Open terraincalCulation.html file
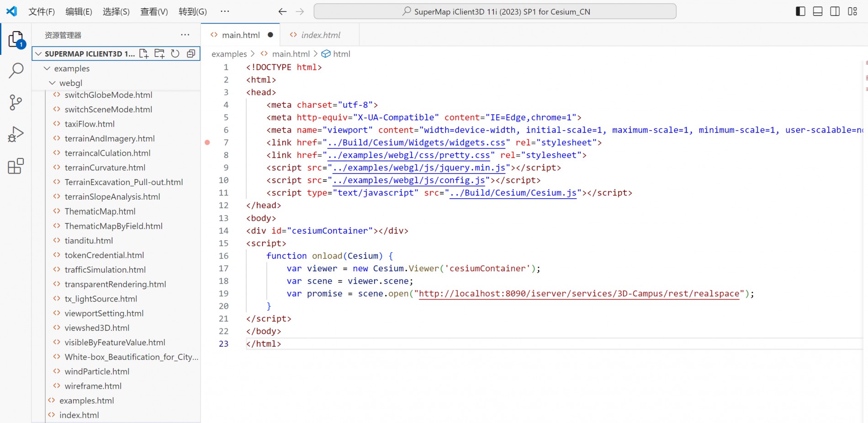This screenshot has height=423, width=868. [107, 153]
